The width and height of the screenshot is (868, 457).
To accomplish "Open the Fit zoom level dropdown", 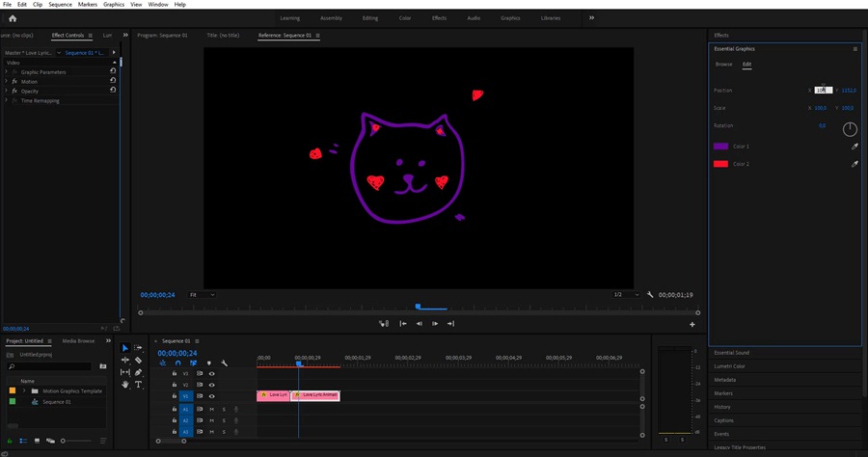I will 202,295.
